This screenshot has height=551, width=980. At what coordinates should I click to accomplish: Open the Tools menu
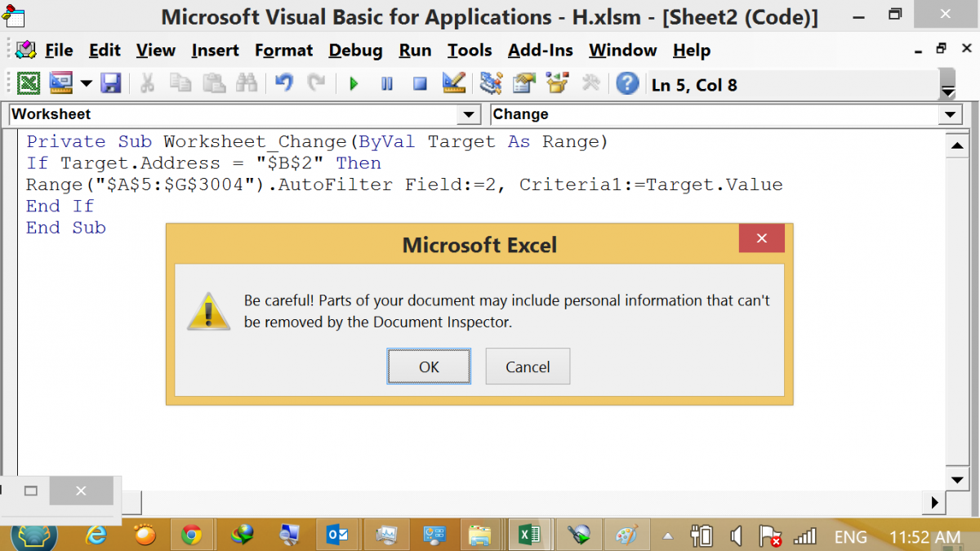(470, 51)
